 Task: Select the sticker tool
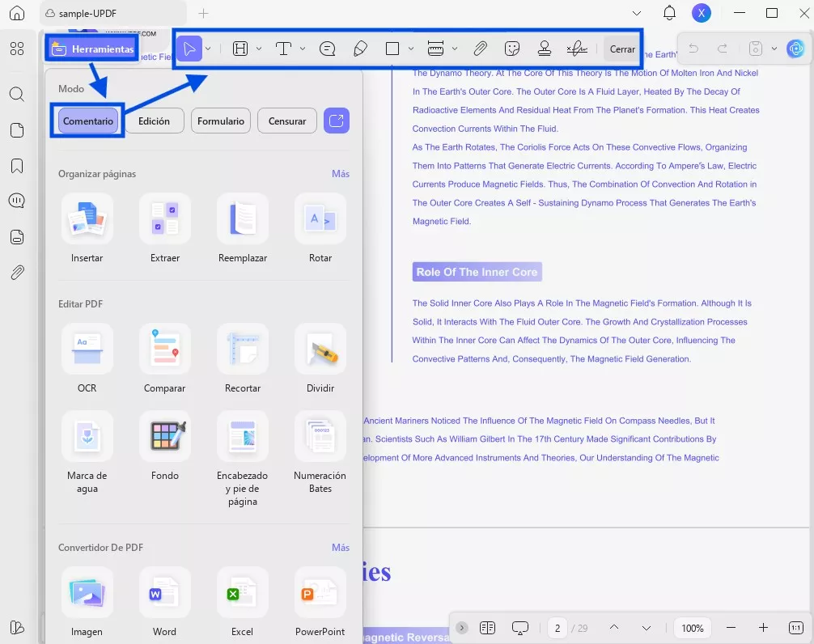512,49
